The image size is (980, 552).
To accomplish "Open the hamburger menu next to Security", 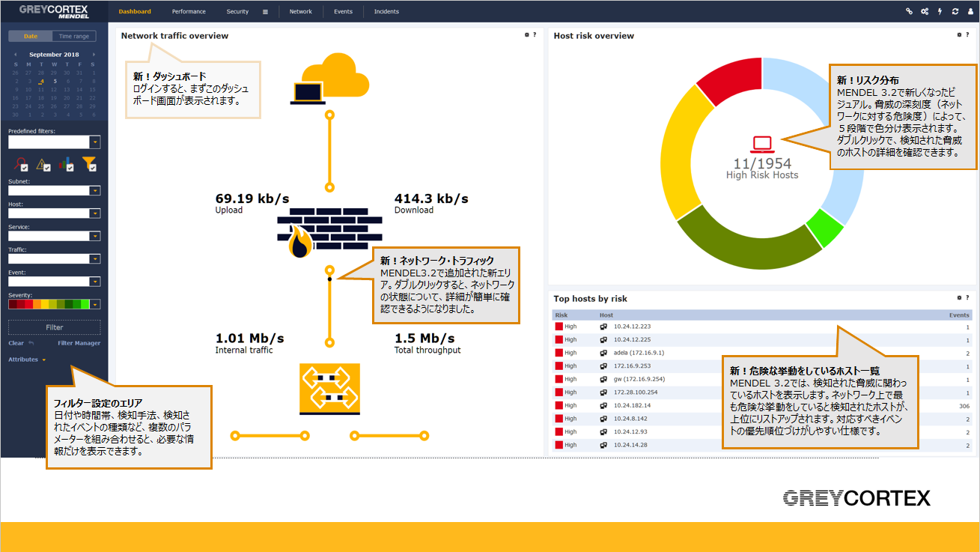I will point(265,11).
